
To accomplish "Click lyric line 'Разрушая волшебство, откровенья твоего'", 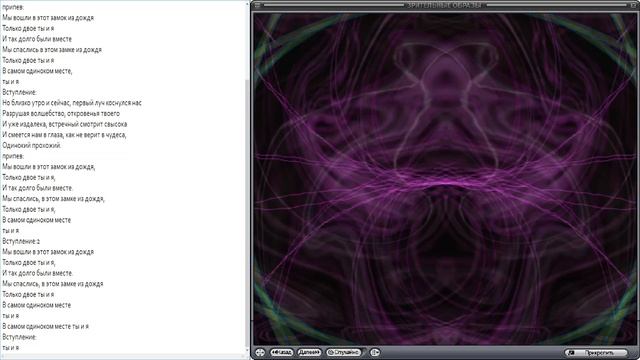I will tap(61, 113).
